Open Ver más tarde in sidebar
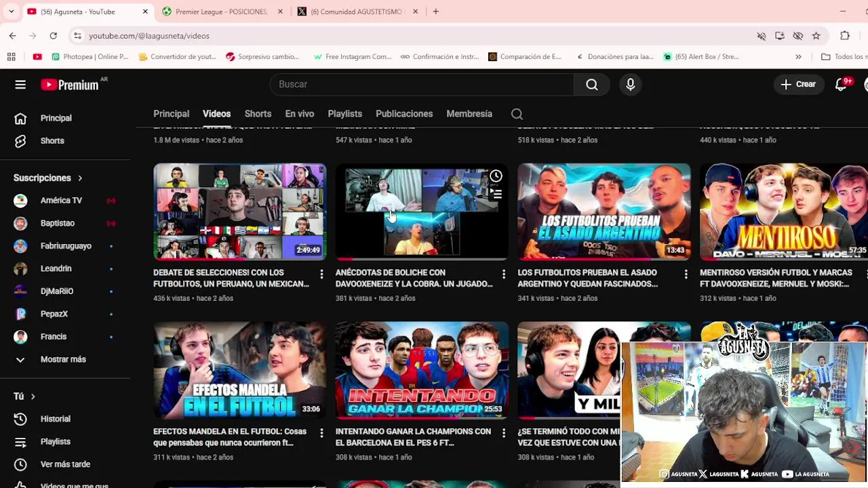Screen dimensions: 868x488 pos(65,464)
